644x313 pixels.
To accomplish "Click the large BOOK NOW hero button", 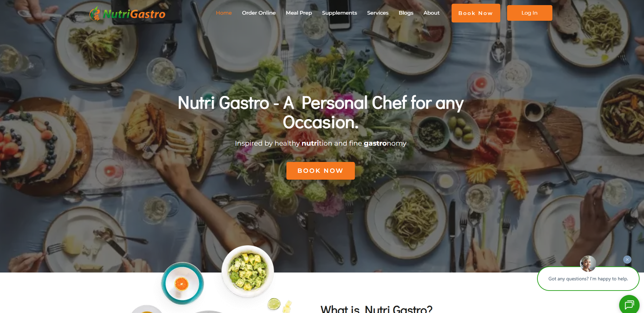I will tap(320, 171).
